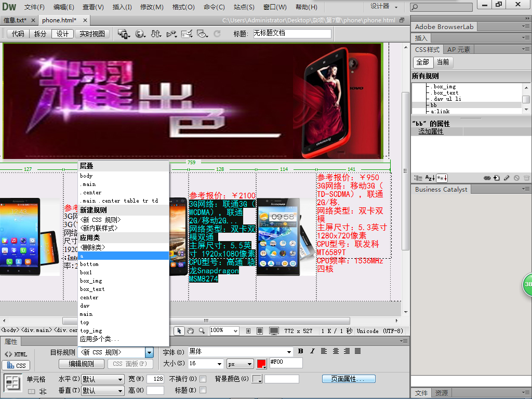Show only set properties icon
Screen dimensions: 532x399
point(442,178)
